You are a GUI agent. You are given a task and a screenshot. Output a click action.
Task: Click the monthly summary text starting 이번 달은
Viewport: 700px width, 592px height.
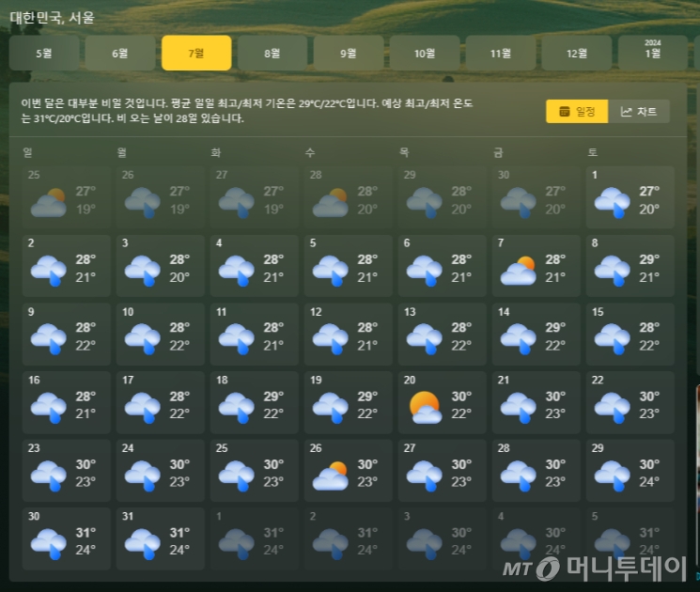click(x=247, y=111)
